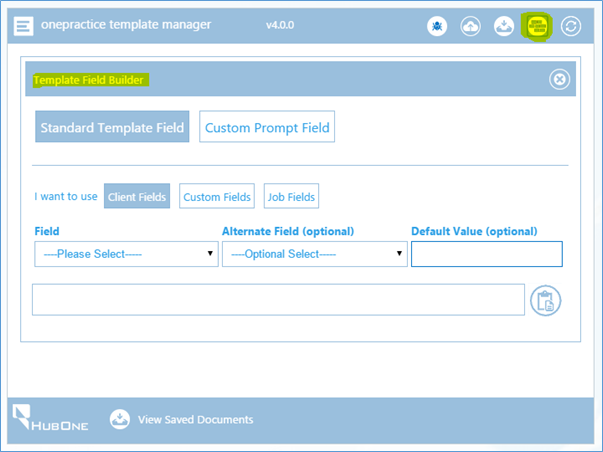The width and height of the screenshot is (603, 452).
Task: Click the HubOne logo
Action: (x=50, y=417)
